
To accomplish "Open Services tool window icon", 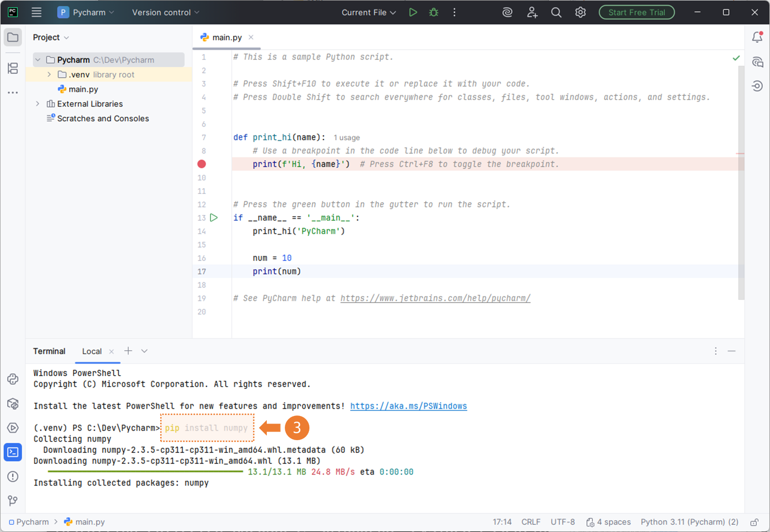I will 13,428.
